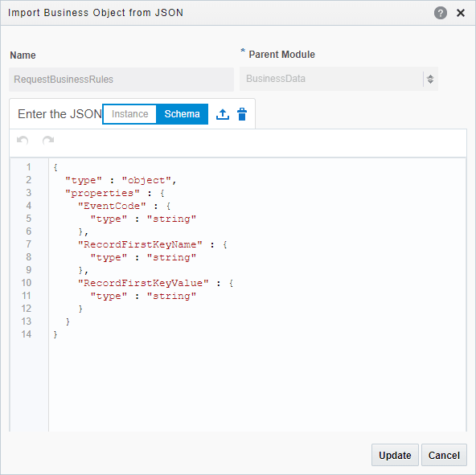Click the "EventCode" key in the JSON

112,206
